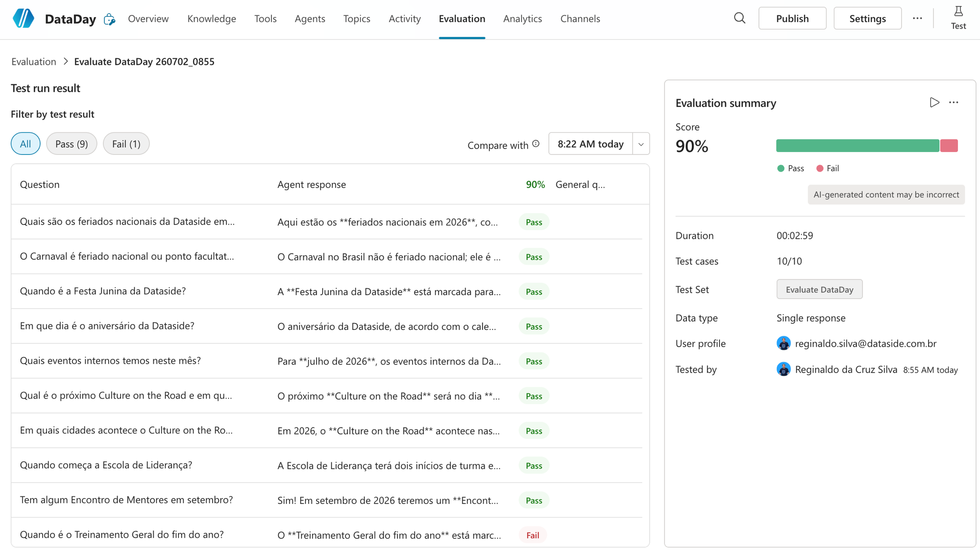Click the 00:02:59 duration value

[x=794, y=235]
